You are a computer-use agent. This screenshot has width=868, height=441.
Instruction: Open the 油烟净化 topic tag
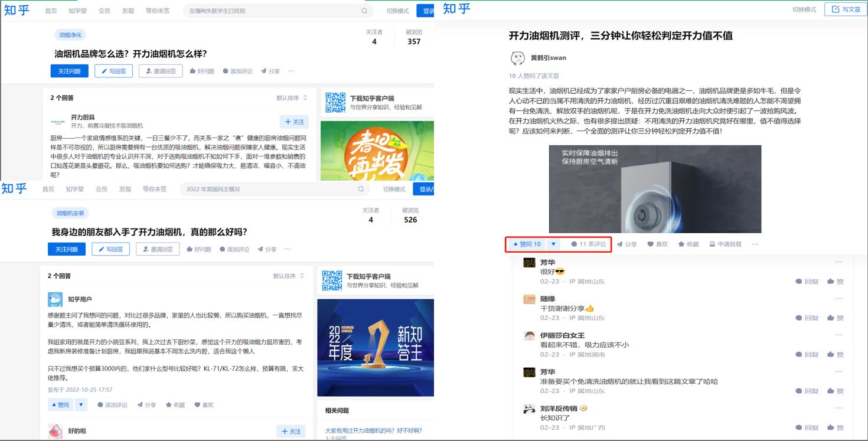click(70, 35)
